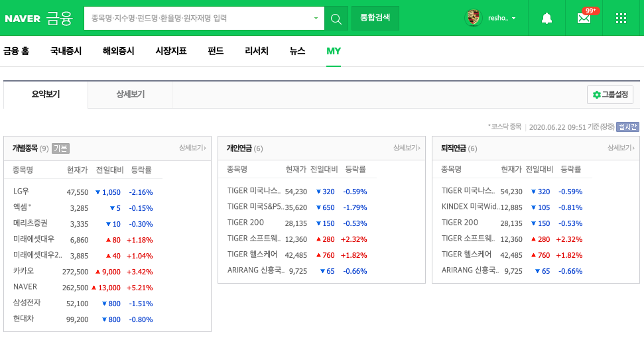Screen dimensions: 644x338
Task: Open TIGER 200 in 개인연금 group
Action: 245,222
